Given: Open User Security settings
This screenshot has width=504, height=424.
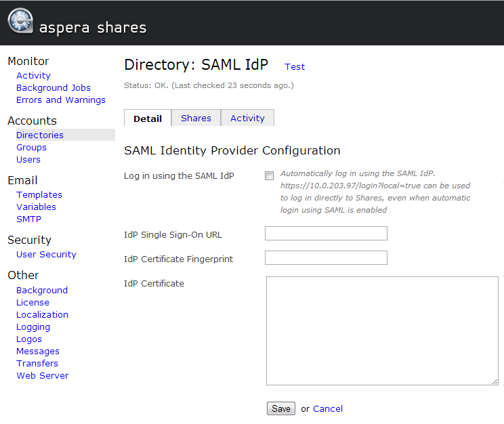Looking at the screenshot, I should click(46, 254).
